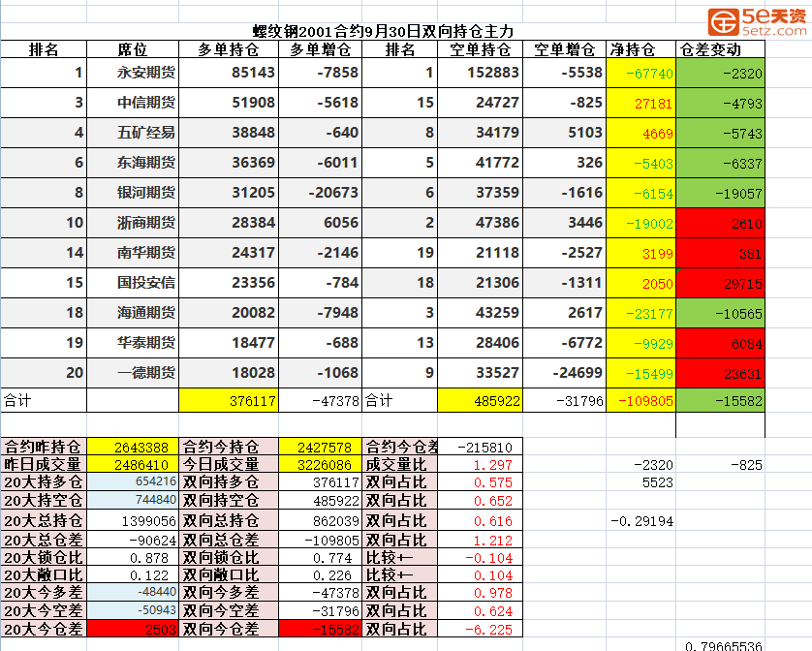Image resolution: width=812 pixels, height=651 pixels.
Task: Click the 一德期货 seat cell
Action: pyautogui.click(x=133, y=373)
